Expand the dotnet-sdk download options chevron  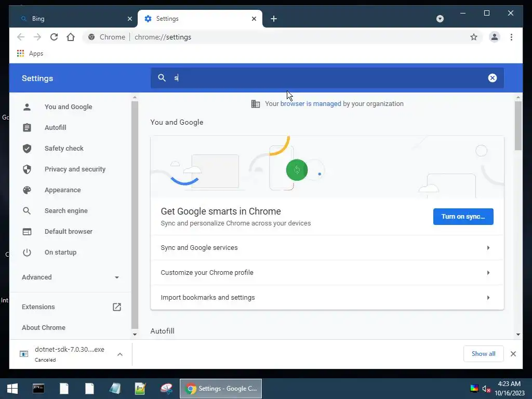(120, 354)
